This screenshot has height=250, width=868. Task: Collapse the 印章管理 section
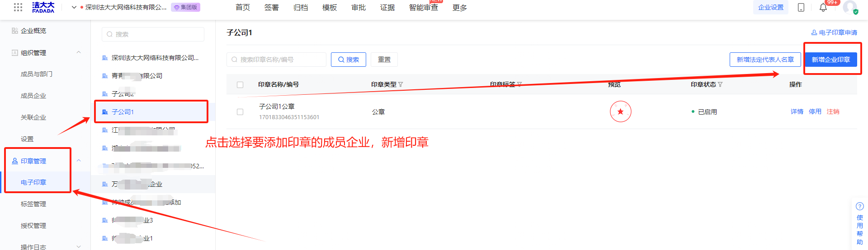click(79, 161)
